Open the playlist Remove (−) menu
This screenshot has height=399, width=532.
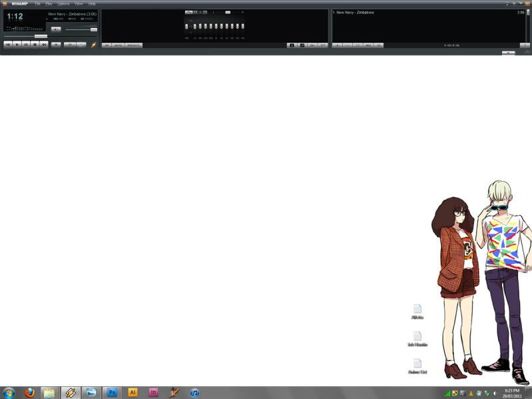(348, 45)
